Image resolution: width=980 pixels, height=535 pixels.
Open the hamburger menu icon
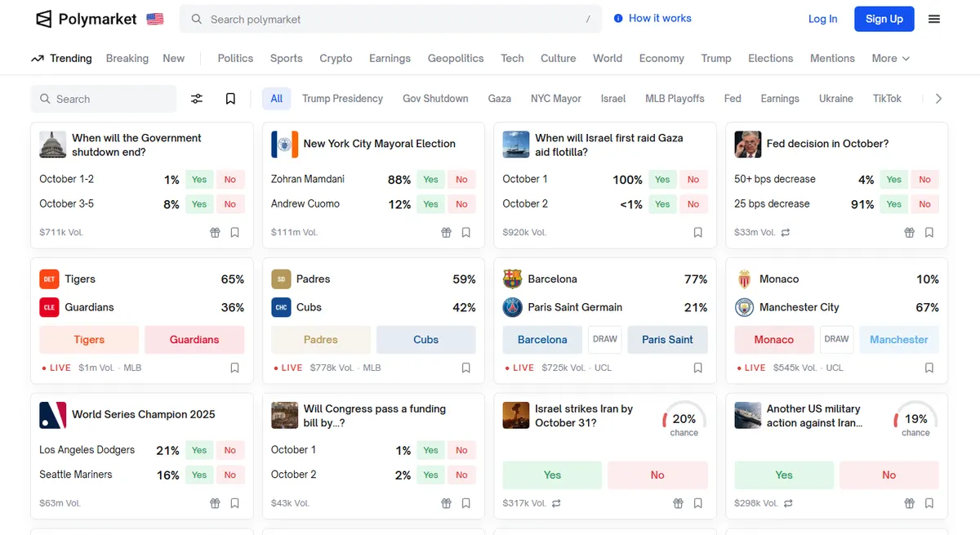coord(934,19)
